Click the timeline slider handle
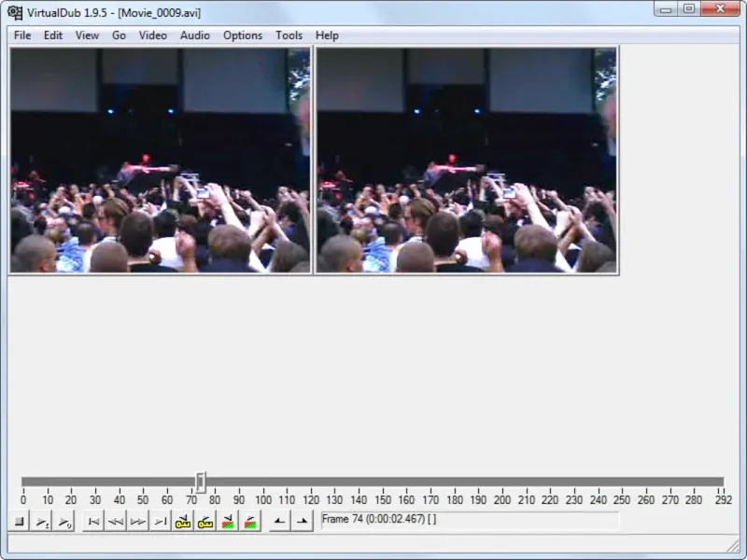Image resolution: width=747 pixels, height=560 pixels. (201, 483)
